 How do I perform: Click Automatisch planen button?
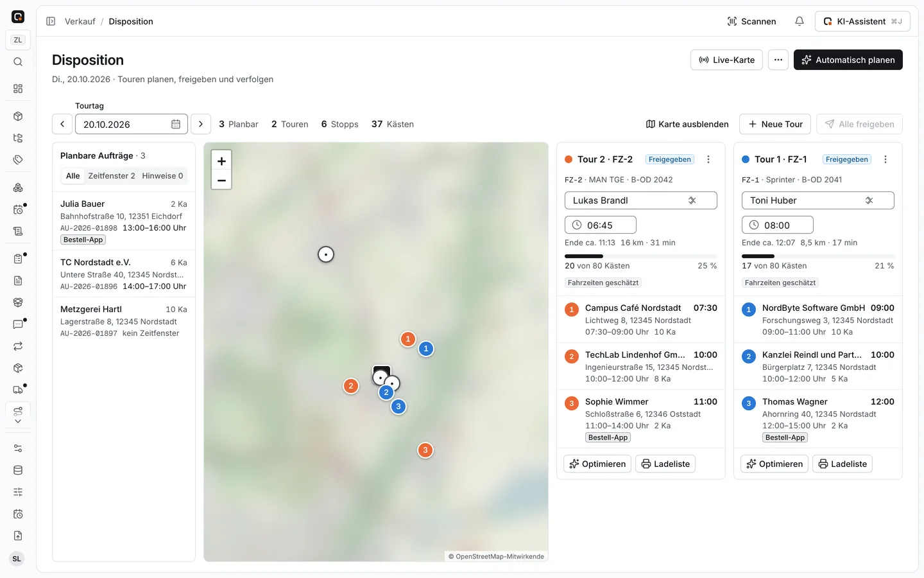coord(848,60)
